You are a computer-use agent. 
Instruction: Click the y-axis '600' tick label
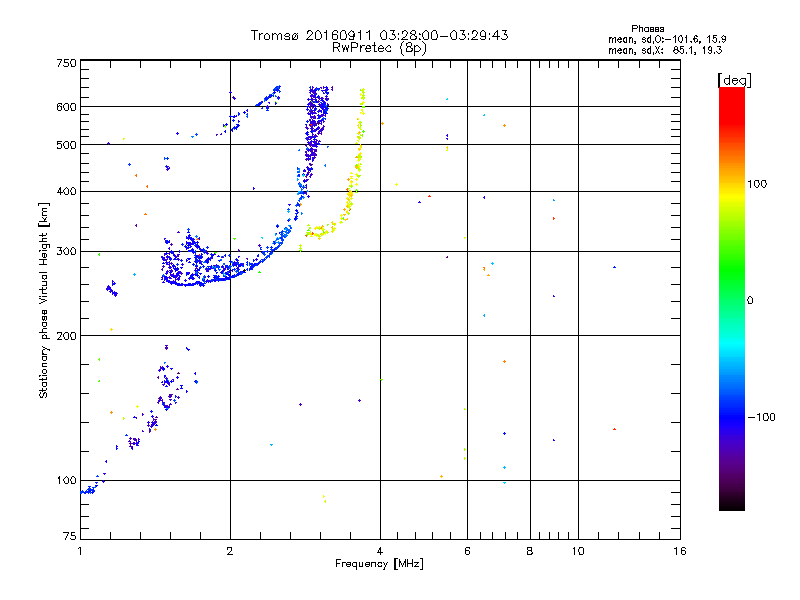click(66, 107)
